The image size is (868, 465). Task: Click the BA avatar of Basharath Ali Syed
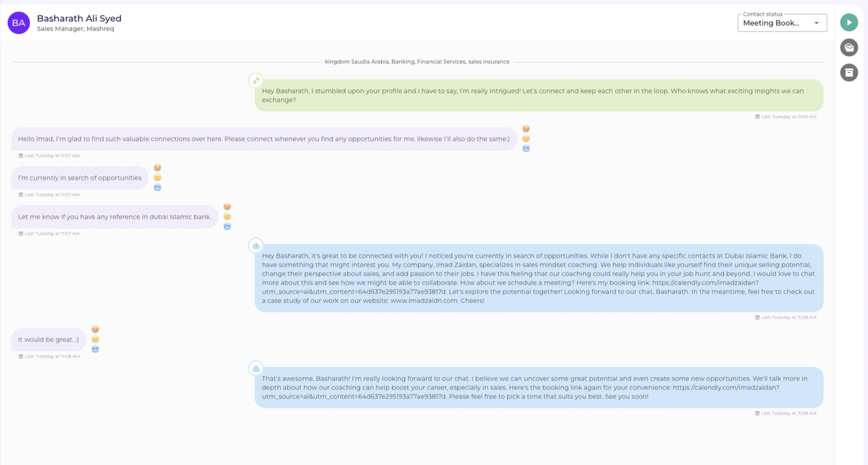click(x=19, y=23)
